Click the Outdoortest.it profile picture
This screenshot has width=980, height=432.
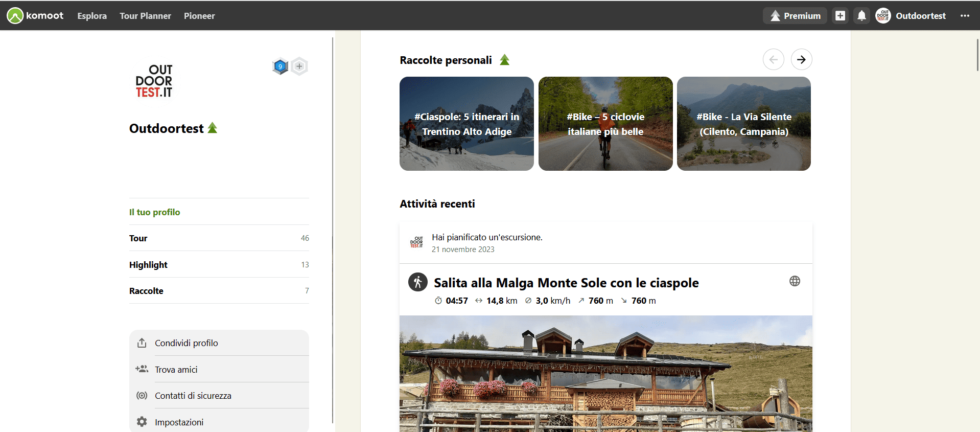pos(154,81)
